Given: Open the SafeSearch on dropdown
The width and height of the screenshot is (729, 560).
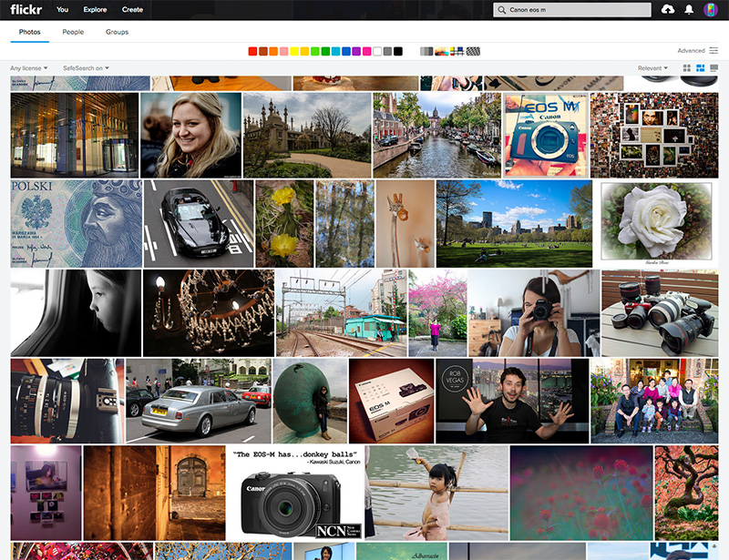Looking at the screenshot, I should [x=86, y=68].
